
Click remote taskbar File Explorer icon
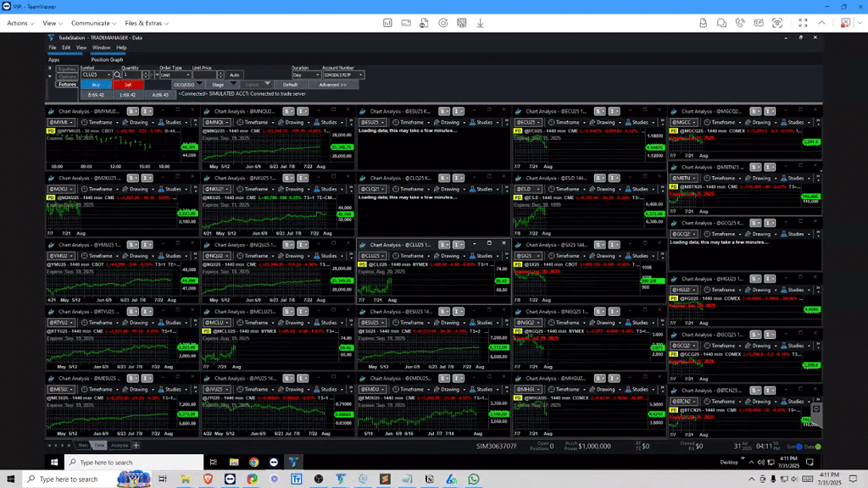234,462
